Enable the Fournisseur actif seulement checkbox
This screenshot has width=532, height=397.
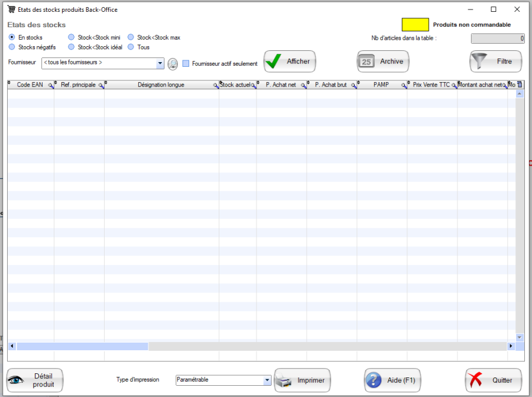pos(186,63)
